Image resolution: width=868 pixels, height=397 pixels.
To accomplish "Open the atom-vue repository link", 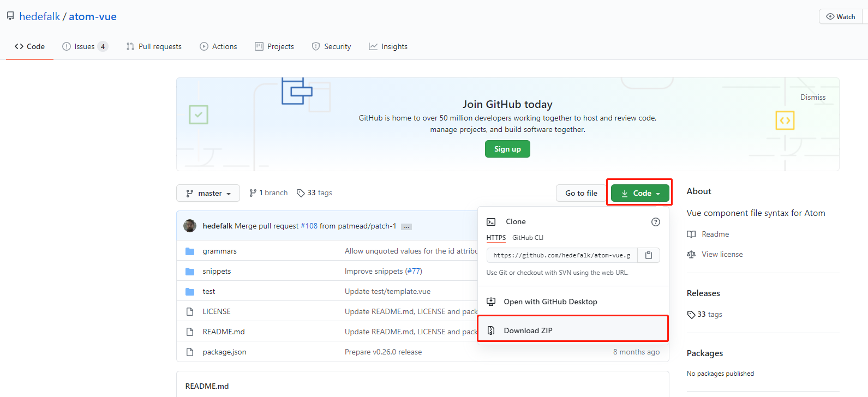I will (93, 16).
